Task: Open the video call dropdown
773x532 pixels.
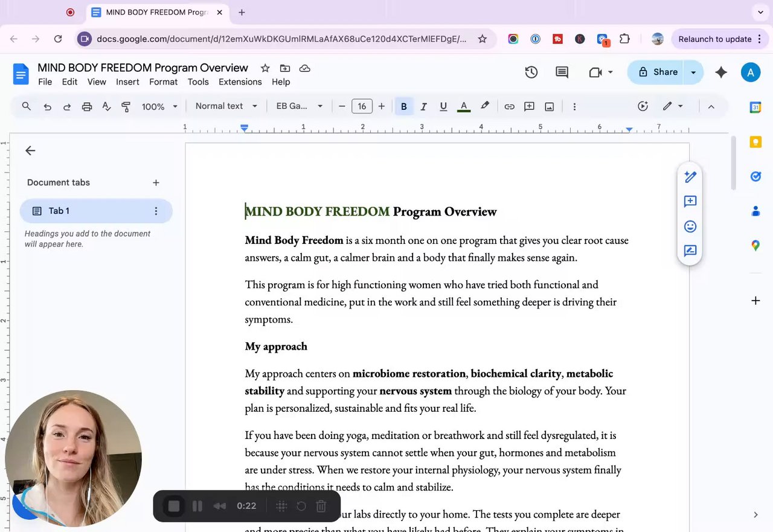Action: point(601,72)
